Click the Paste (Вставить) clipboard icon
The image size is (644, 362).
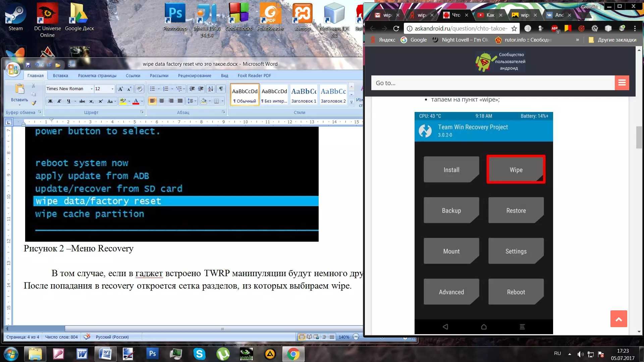(19, 90)
